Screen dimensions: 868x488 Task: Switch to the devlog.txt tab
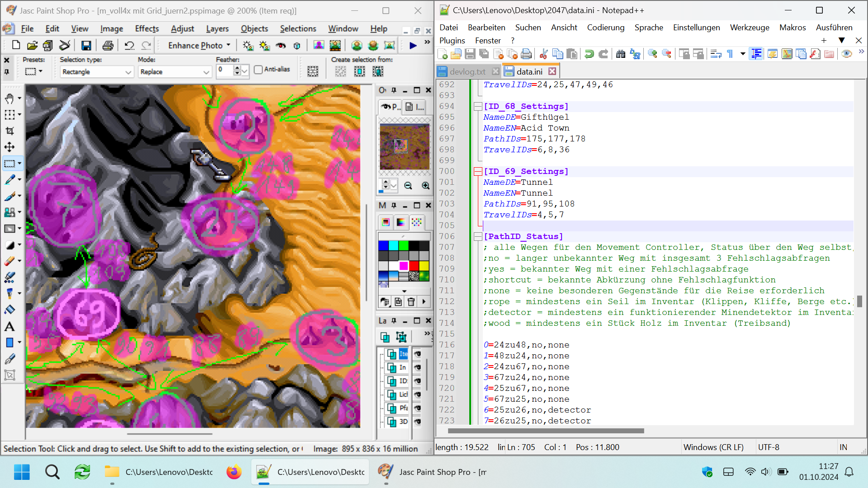click(x=467, y=71)
